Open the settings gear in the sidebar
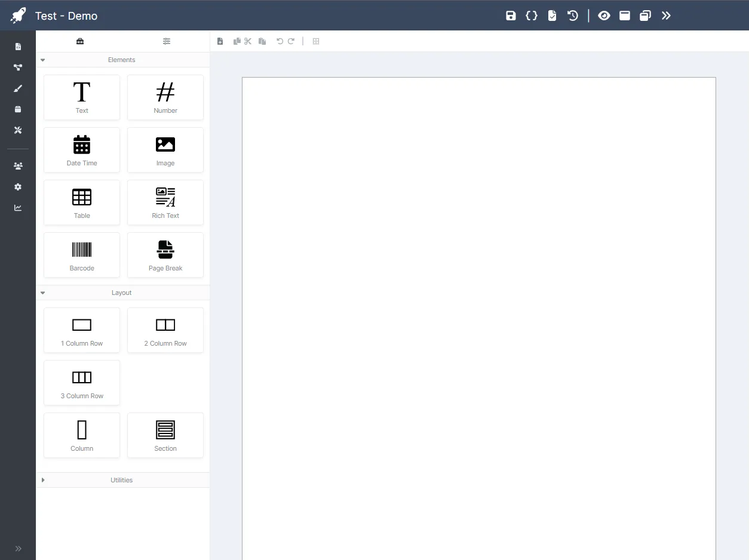The height and width of the screenshot is (560, 749). click(18, 187)
